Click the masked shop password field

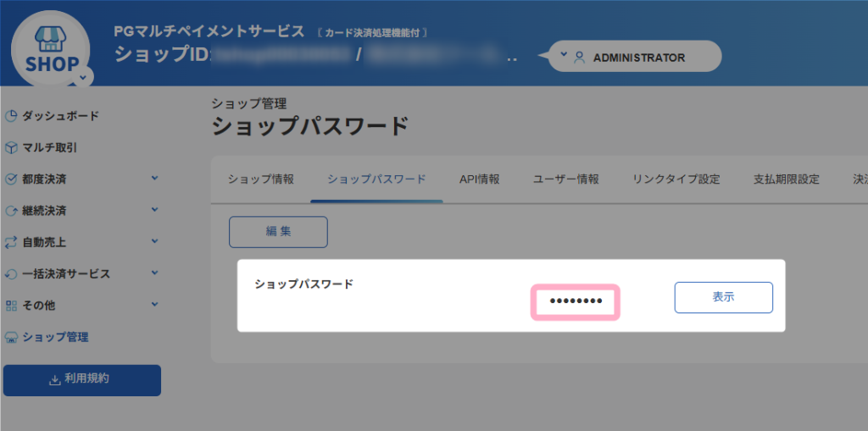tap(576, 301)
